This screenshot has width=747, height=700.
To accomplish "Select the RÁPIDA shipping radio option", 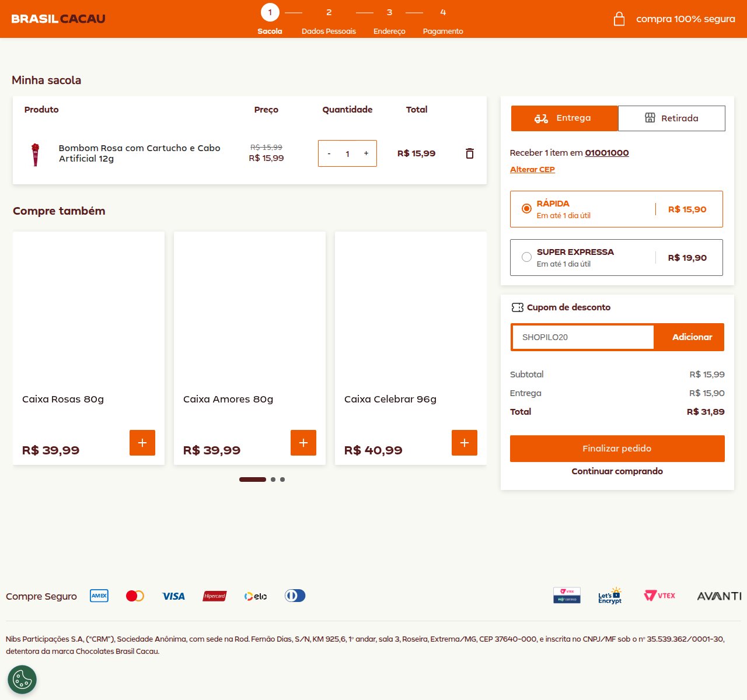I will (526, 208).
